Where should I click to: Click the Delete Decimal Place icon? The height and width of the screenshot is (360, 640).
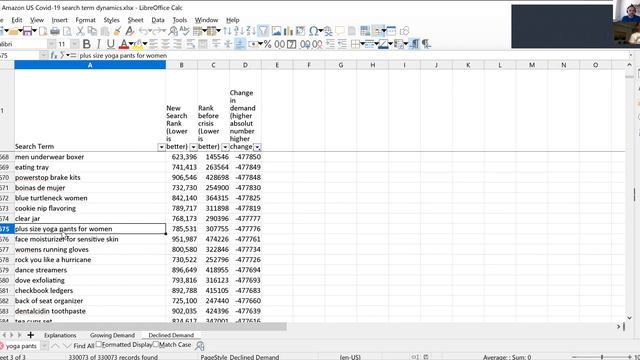click(x=317, y=44)
